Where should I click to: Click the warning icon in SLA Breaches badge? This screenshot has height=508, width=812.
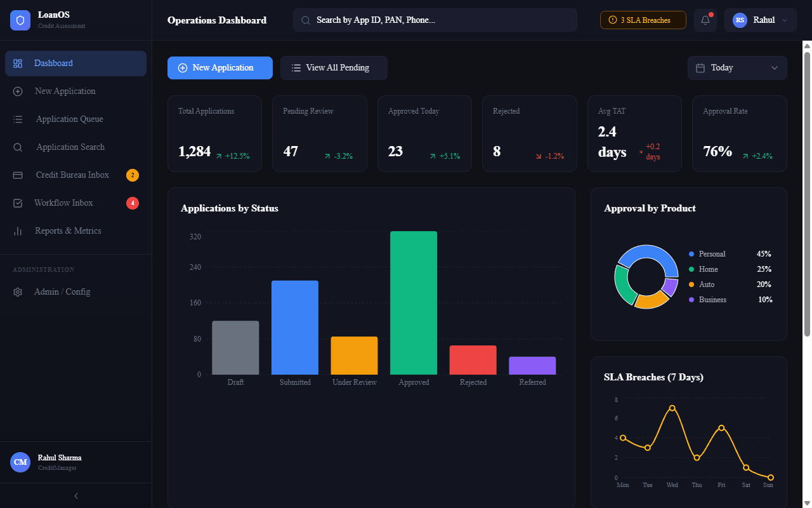pyautogui.click(x=612, y=20)
